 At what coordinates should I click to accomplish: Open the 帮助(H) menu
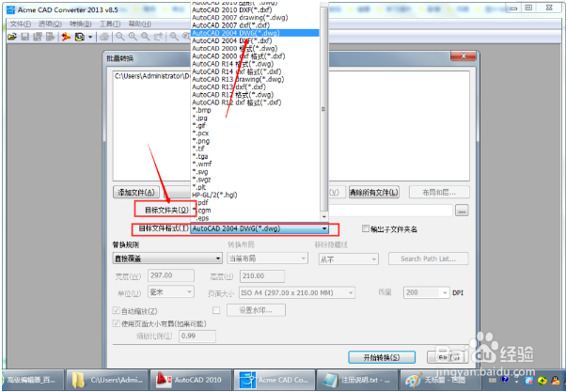(x=140, y=24)
